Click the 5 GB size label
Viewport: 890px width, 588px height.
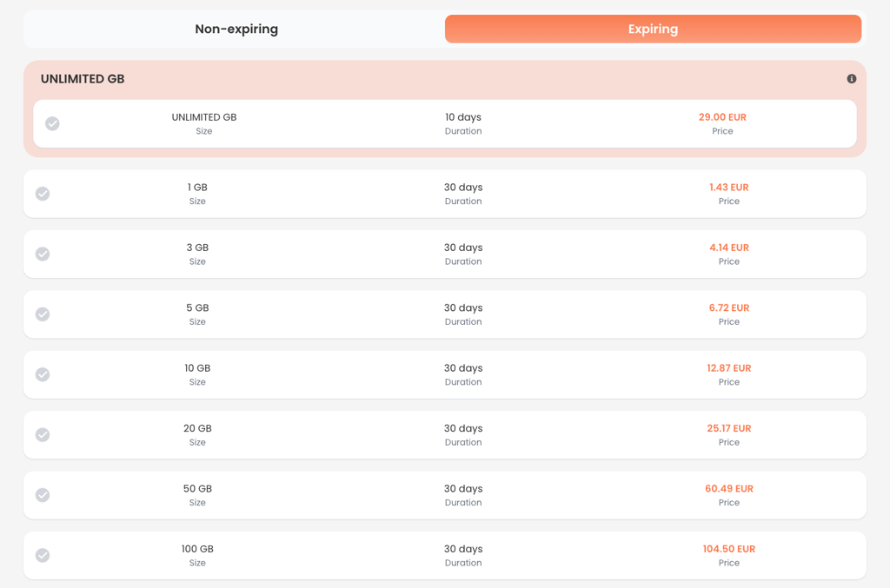[197, 307]
